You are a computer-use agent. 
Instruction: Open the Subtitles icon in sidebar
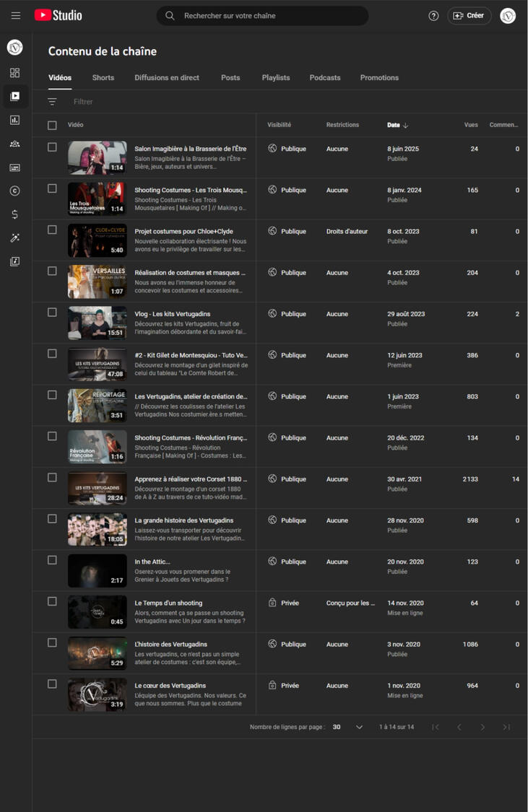[x=14, y=167]
